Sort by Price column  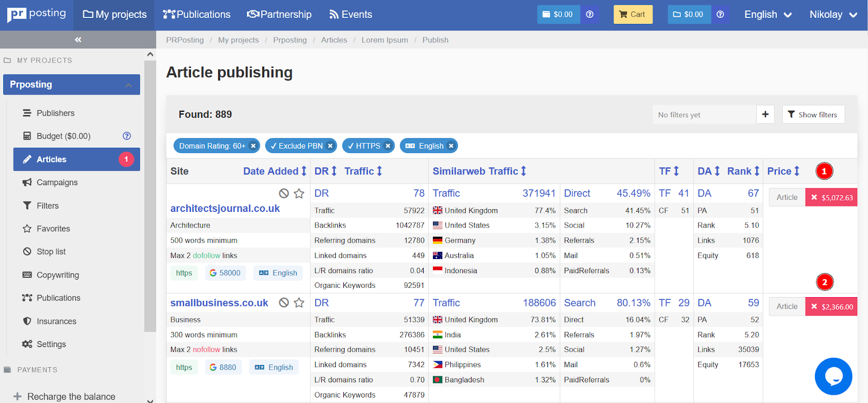pyautogui.click(x=783, y=171)
